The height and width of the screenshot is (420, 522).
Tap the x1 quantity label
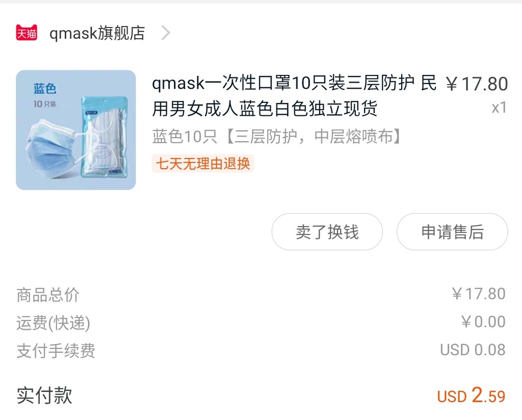[x=499, y=108]
